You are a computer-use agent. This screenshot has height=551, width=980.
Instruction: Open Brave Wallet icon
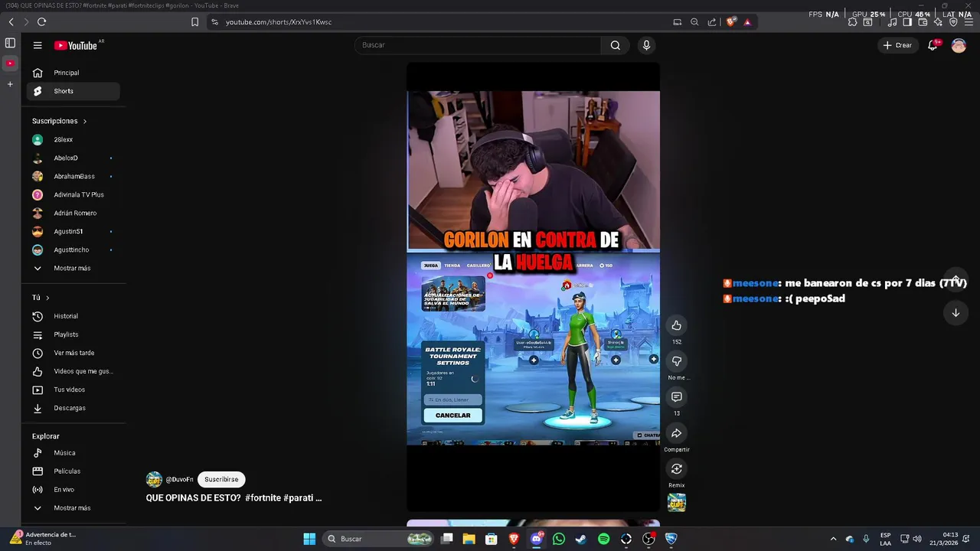pyautogui.click(x=923, y=22)
